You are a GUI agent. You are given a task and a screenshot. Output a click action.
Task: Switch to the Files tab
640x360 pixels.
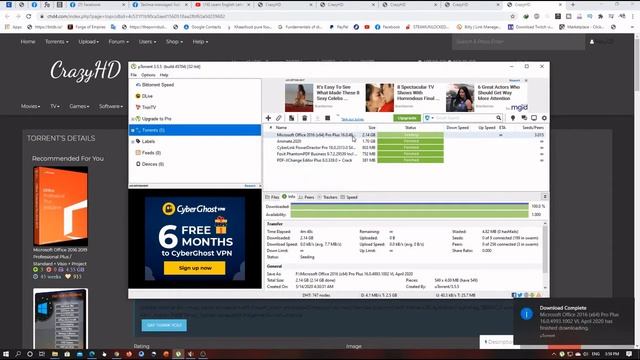[272, 197]
